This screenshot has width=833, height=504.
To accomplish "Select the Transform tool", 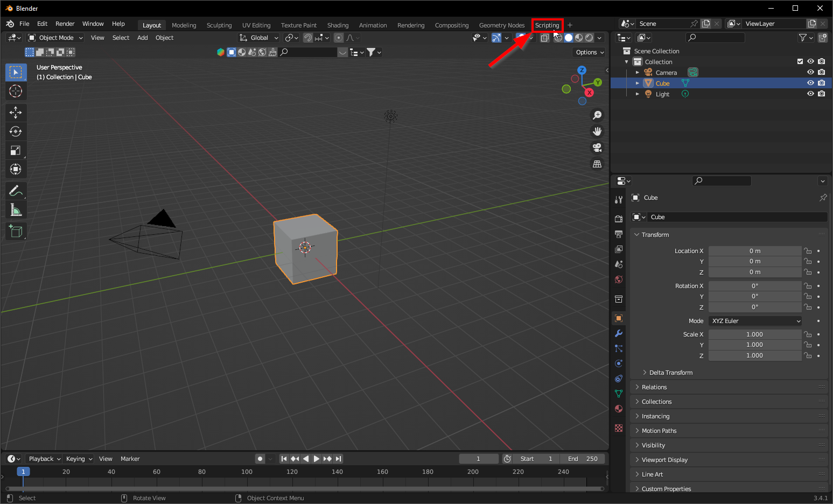I will point(16,169).
